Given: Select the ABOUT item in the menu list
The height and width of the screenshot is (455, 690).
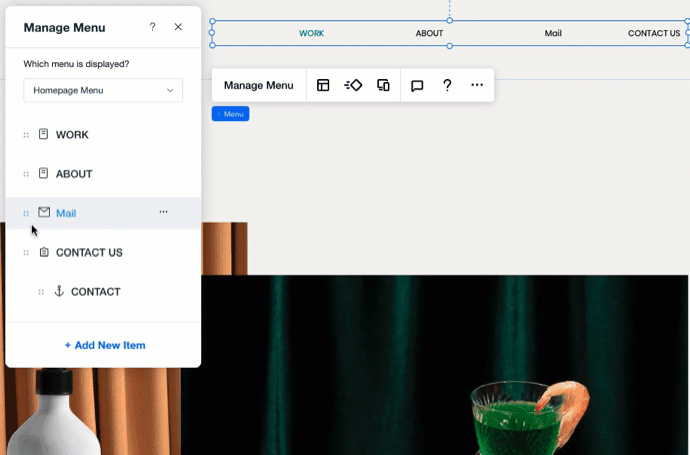Looking at the screenshot, I should tap(74, 174).
